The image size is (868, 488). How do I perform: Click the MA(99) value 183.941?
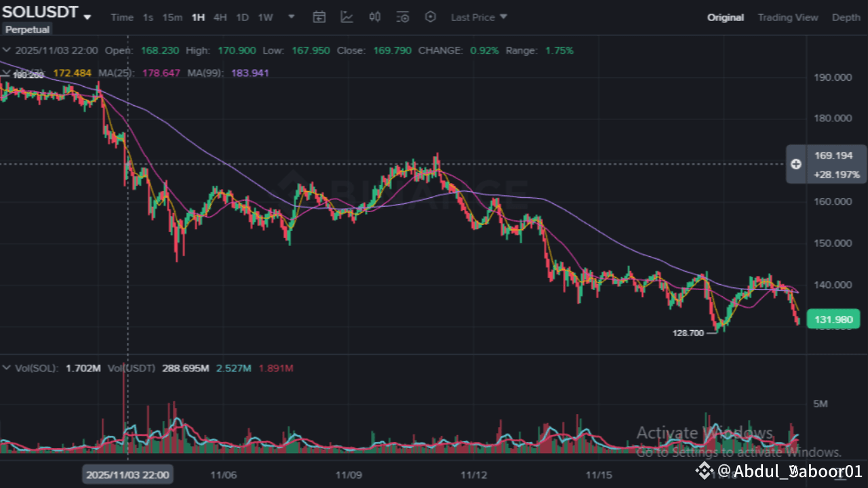tap(250, 73)
